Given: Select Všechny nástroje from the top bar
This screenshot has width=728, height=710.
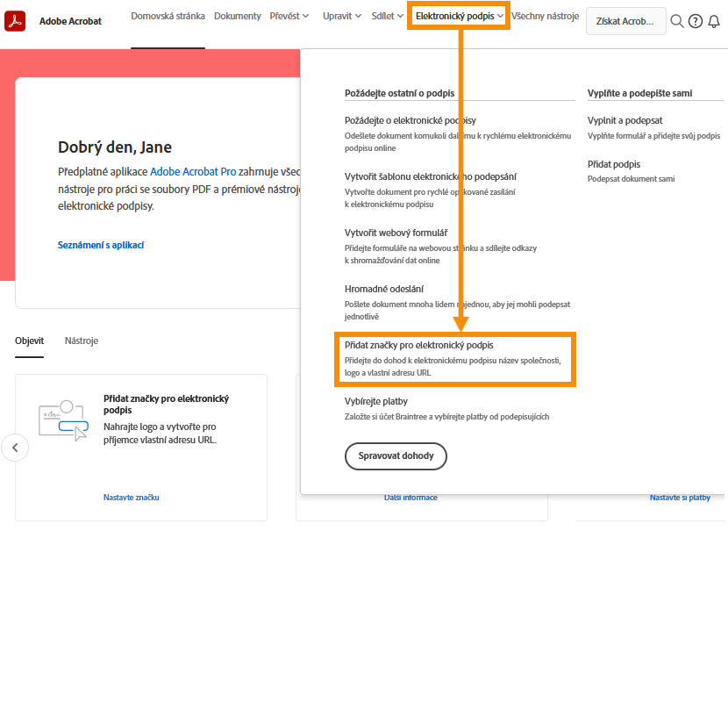Looking at the screenshot, I should [x=545, y=15].
